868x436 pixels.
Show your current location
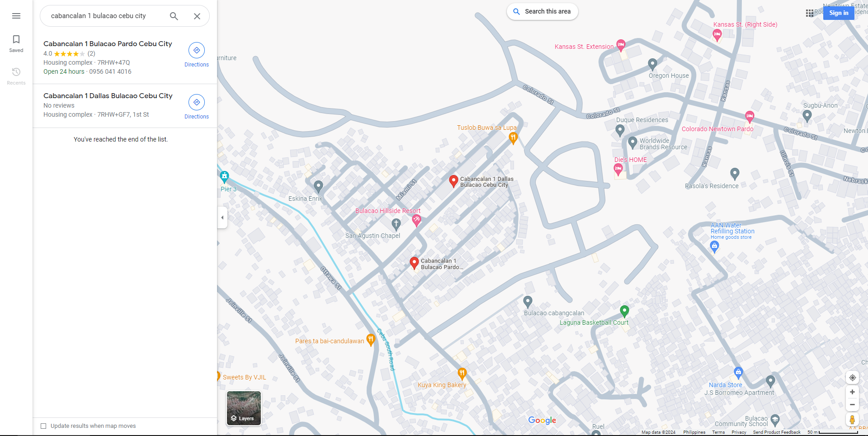click(852, 378)
